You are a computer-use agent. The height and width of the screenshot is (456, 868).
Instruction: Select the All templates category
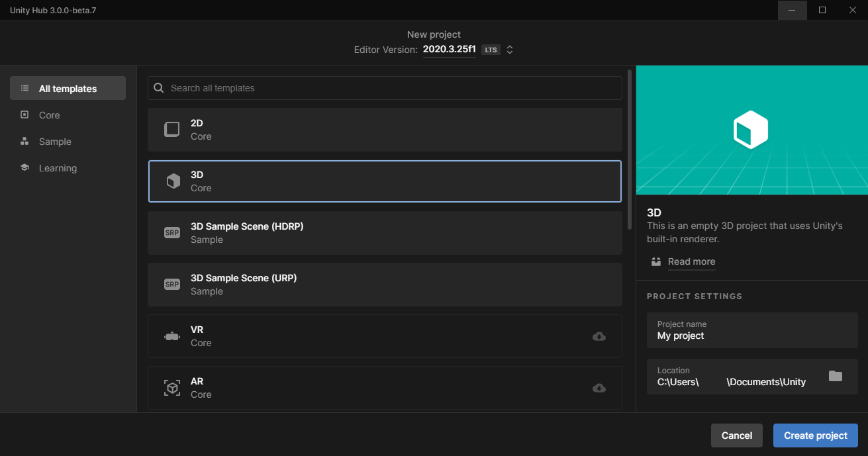[x=68, y=89]
